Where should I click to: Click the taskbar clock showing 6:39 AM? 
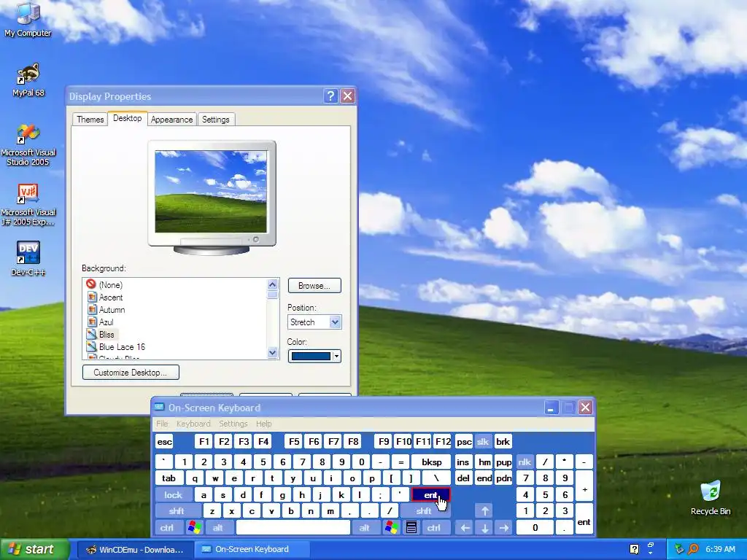point(720,549)
